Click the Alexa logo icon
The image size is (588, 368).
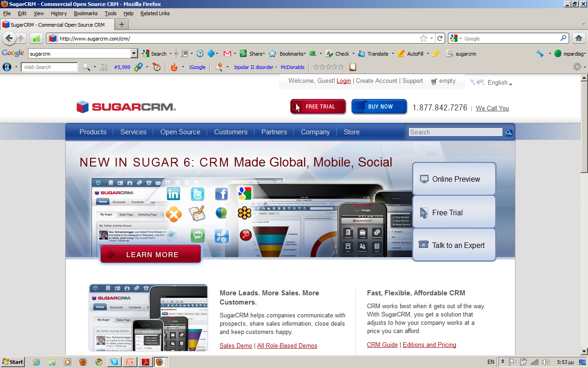7,67
